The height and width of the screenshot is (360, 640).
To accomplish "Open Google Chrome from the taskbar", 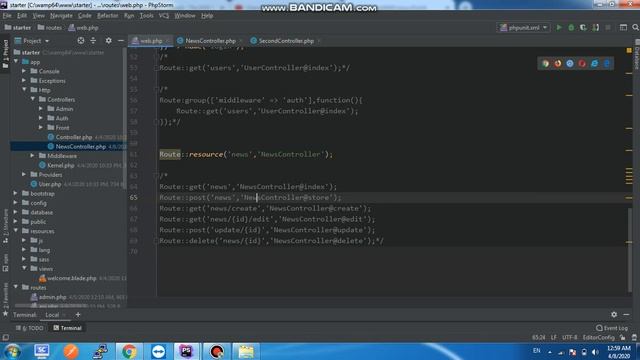I will [x=129, y=351].
